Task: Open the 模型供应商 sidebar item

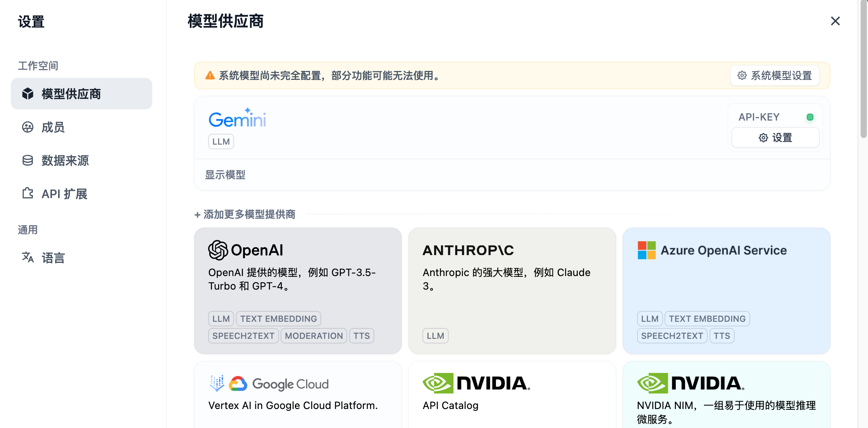Action: pyautogui.click(x=81, y=94)
